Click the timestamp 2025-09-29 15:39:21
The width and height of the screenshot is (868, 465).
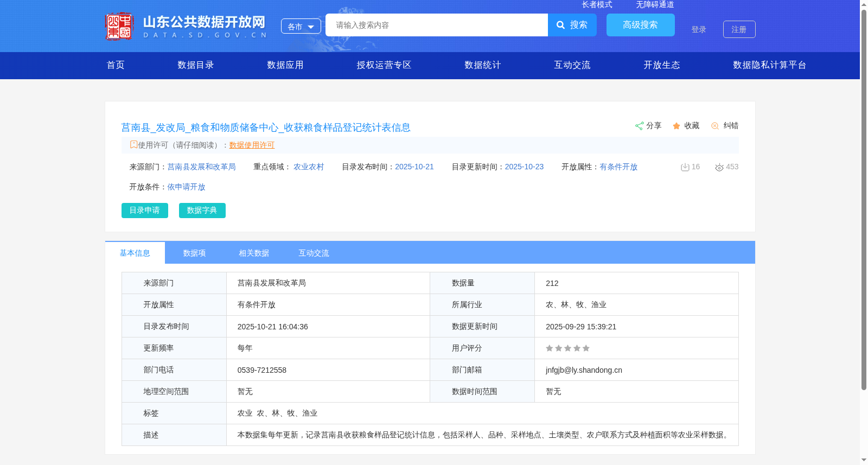[x=581, y=327]
